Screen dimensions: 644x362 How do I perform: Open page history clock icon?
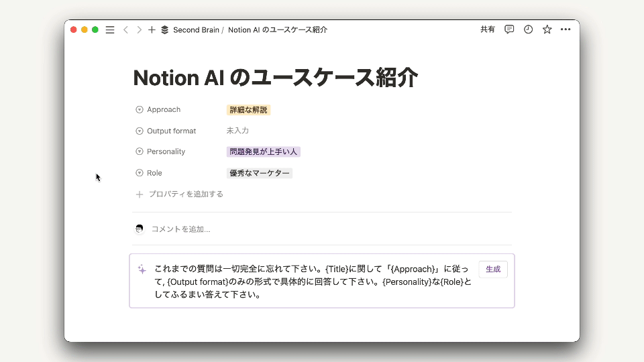tap(528, 29)
